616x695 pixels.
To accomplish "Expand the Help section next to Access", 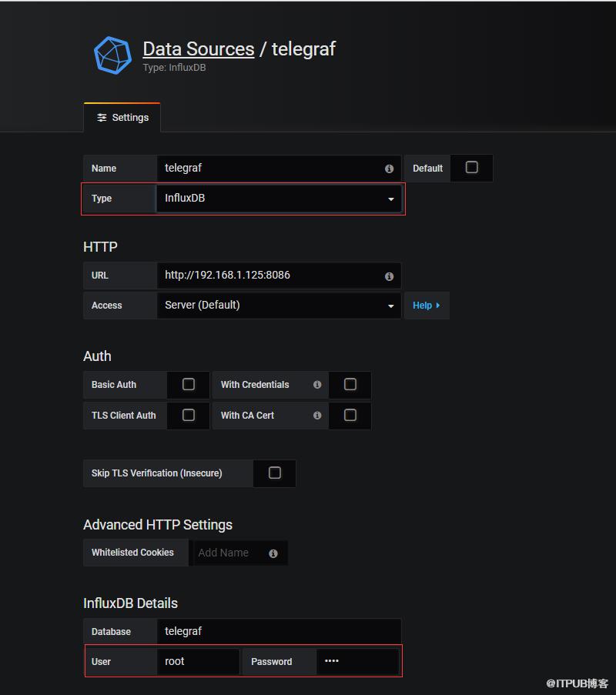I will 426,306.
